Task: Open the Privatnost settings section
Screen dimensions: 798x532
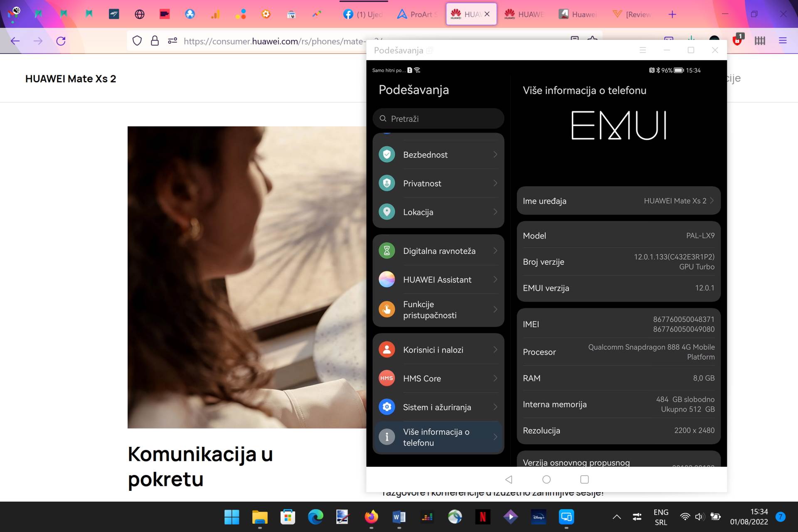Action: point(422,183)
